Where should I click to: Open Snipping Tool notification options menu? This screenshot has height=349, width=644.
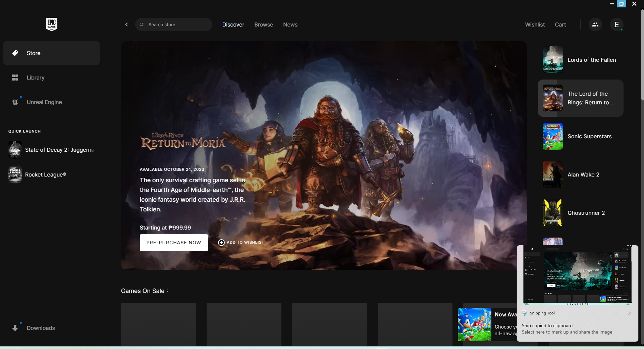pyautogui.click(x=616, y=313)
